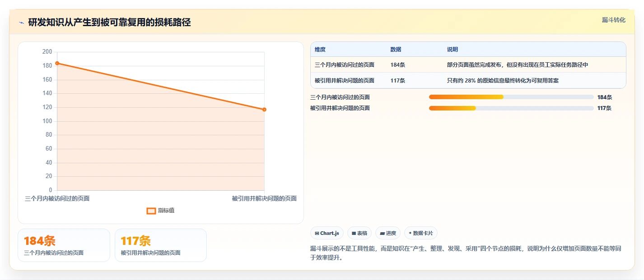Viewport: 644px width, 280px height.
Task: Click the 117条 progress bar
Action: tap(511, 108)
